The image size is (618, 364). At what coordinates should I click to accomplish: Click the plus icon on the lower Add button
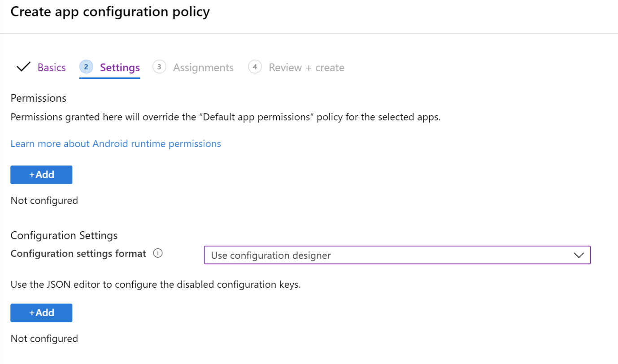click(x=31, y=313)
